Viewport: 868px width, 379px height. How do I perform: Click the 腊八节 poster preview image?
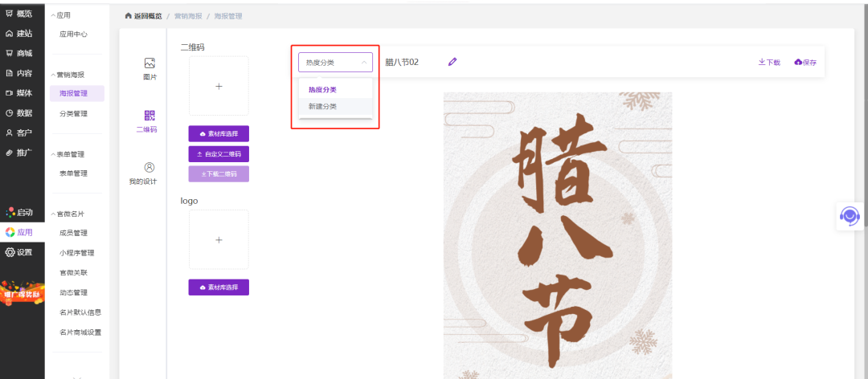557,234
